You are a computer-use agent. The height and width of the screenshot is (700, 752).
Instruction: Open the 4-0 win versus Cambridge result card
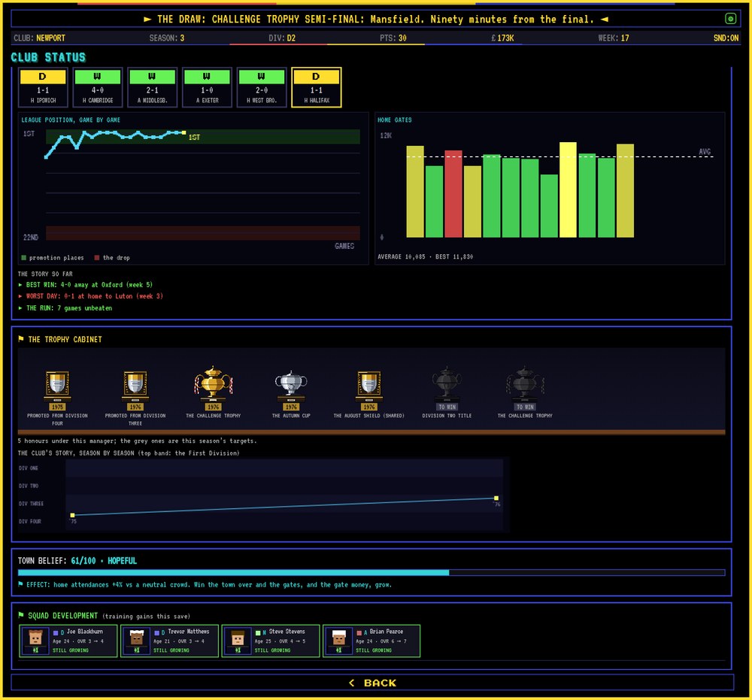point(97,87)
